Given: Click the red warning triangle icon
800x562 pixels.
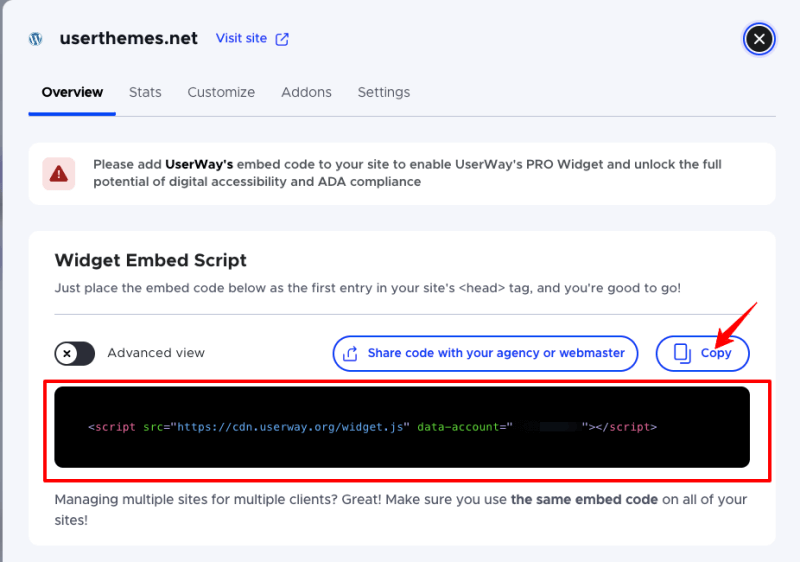Looking at the screenshot, I should tap(59, 173).
